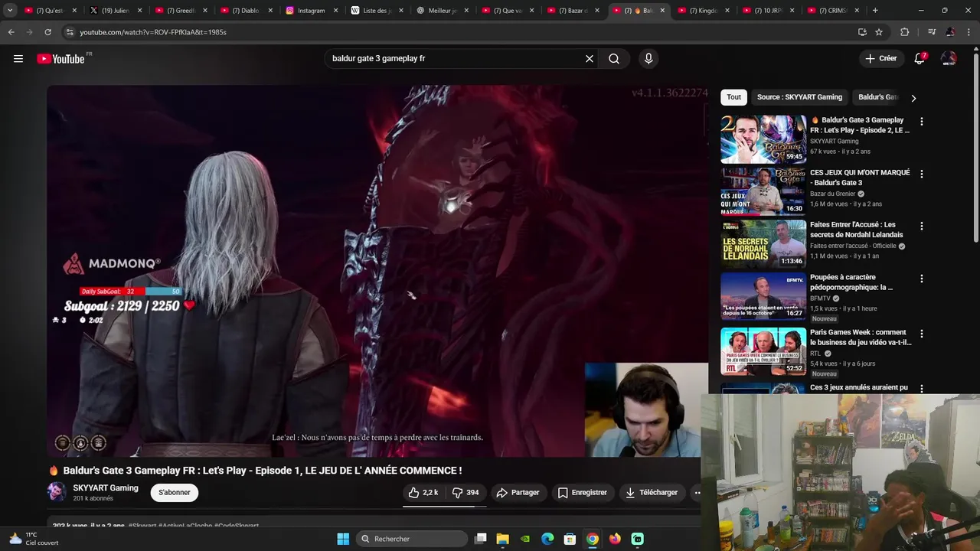Open the account avatar menu
This screenshot has height=551, width=980.
(x=949, y=58)
